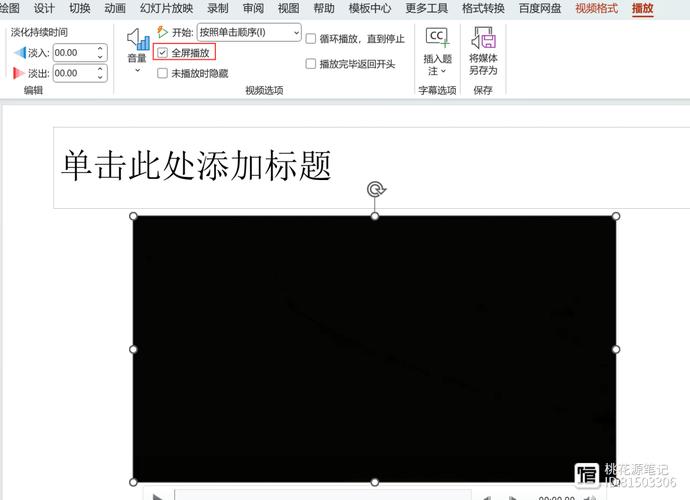Enable 循环播放，直到停止 checkbox

pyautogui.click(x=311, y=39)
